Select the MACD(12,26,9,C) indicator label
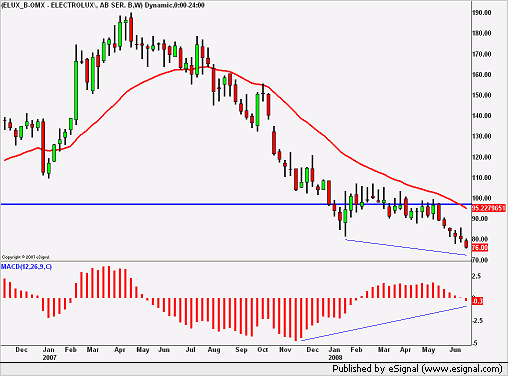The width and height of the screenshot is (508, 376). [26, 267]
